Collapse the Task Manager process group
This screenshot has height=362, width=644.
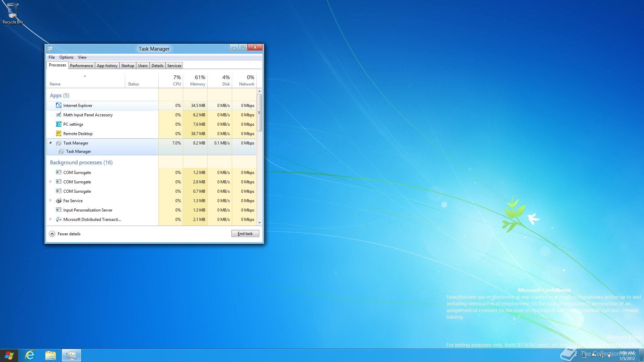(51, 143)
